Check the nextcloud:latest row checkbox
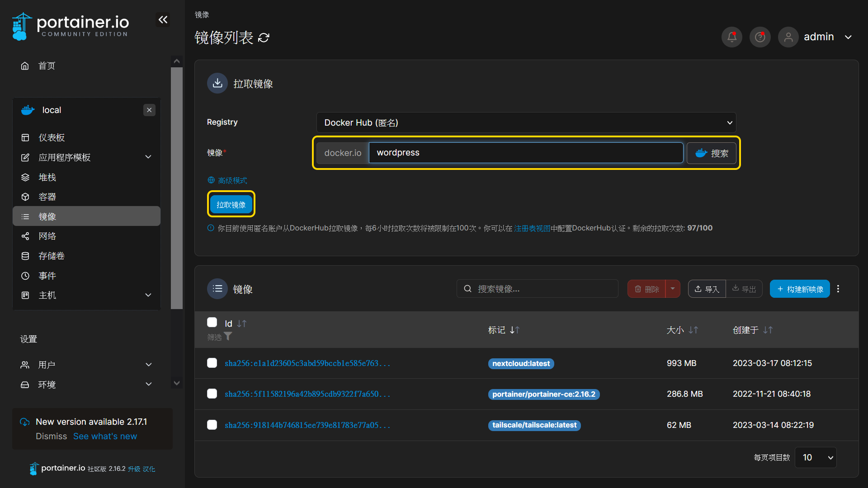The image size is (868, 488). click(x=212, y=363)
